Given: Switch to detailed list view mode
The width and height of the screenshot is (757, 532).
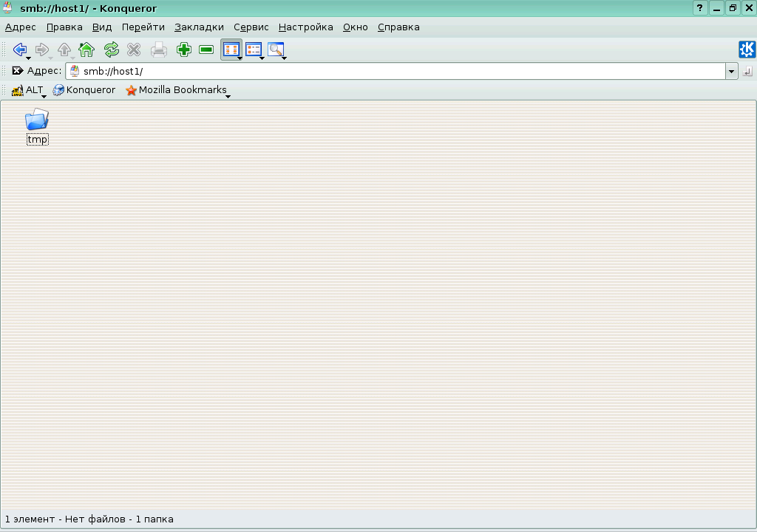Looking at the screenshot, I should pos(254,50).
